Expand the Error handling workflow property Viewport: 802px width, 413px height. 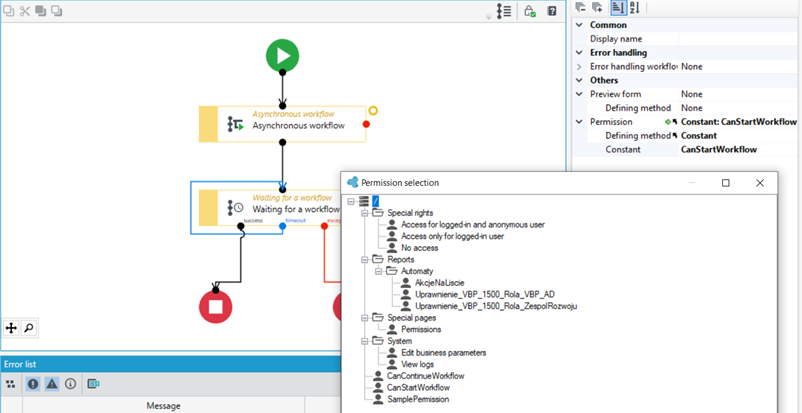(579, 67)
